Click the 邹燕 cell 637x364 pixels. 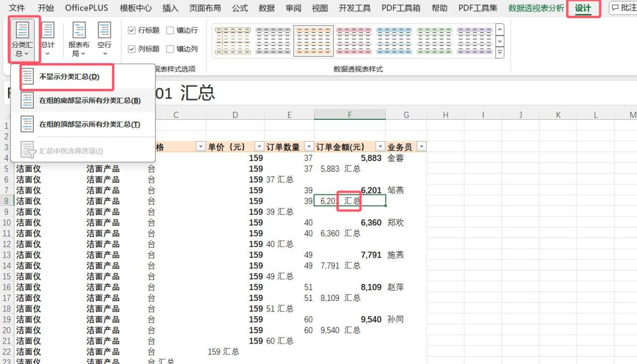[x=407, y=190]
